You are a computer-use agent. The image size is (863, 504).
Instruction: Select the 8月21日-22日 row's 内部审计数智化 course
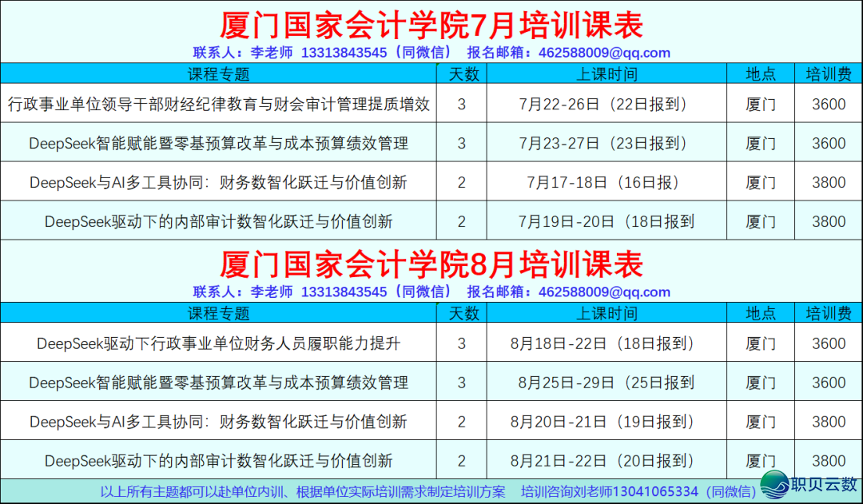218,461
